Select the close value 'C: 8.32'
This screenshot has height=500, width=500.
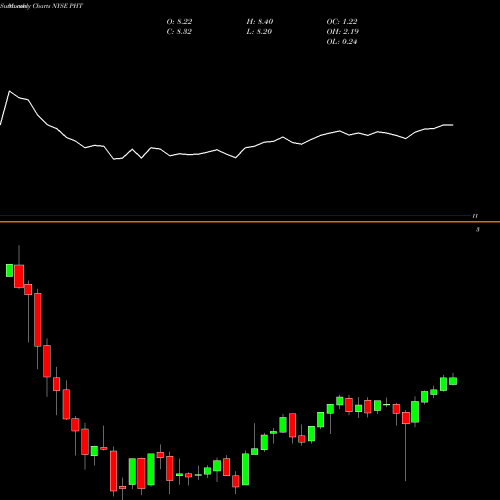click(179, 32)
